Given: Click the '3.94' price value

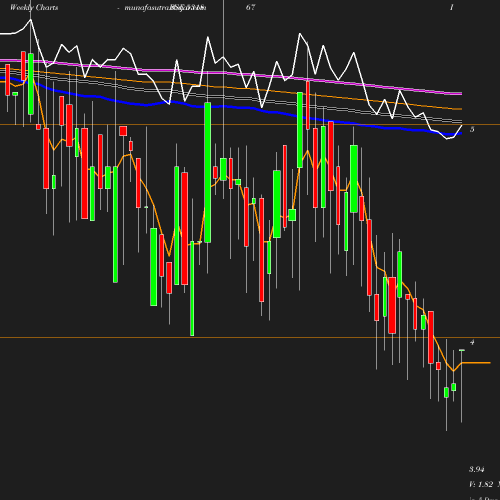Looking at the screenshot, I should point(477,469).
